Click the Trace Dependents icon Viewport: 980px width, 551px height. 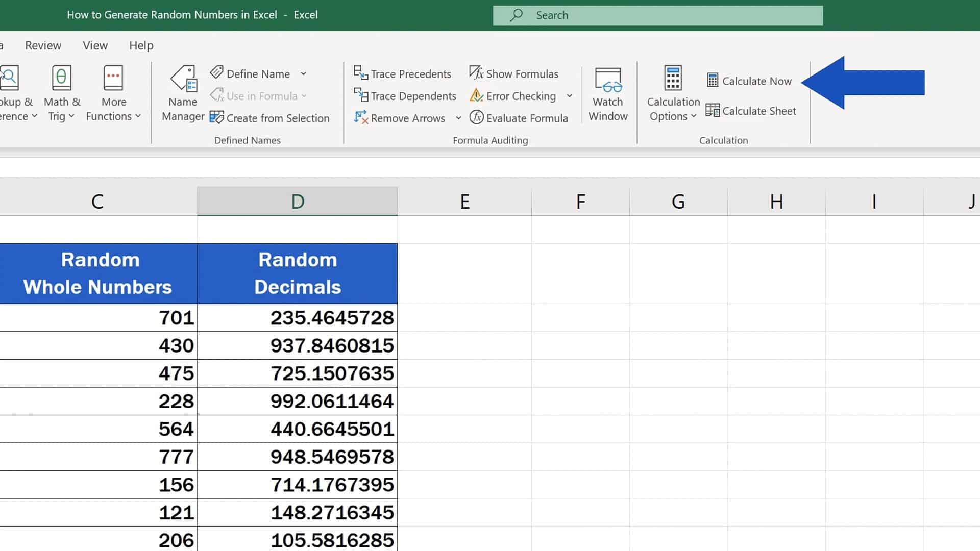[405, 96]
